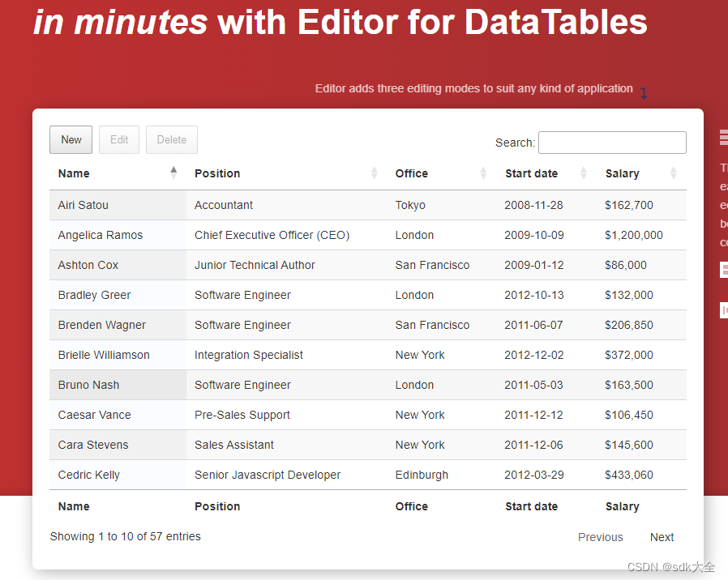
Task: Sort table by Salary column header
Action: click(641, 173)
